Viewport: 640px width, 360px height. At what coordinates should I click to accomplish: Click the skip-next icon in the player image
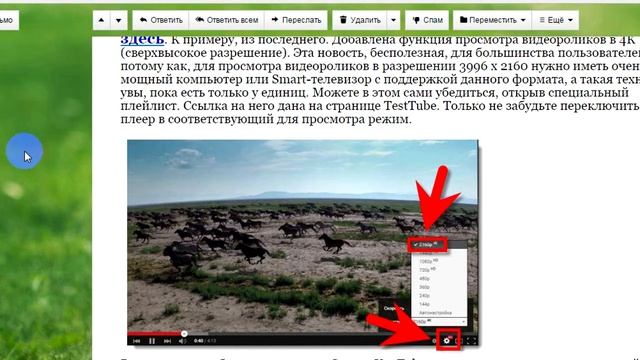167,341
